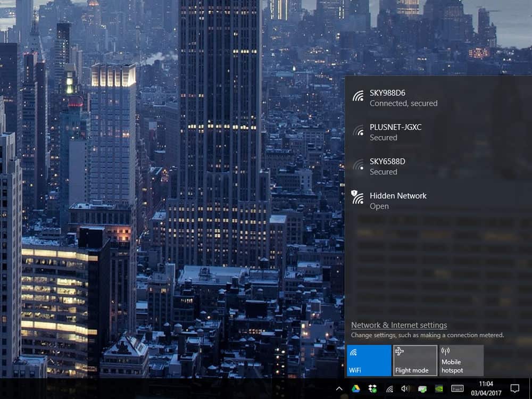Image resolution: width=532 pixels, height=399 pixels.
Task: Open the volume speaker icon
Action: pos(405,389)
